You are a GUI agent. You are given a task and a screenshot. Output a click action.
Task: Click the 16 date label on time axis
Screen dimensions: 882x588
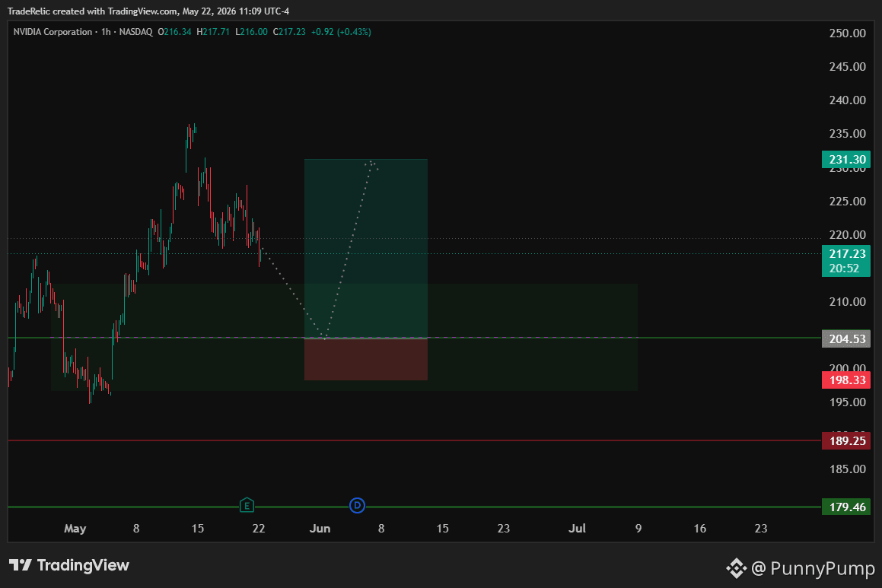(x=700, y=529)
